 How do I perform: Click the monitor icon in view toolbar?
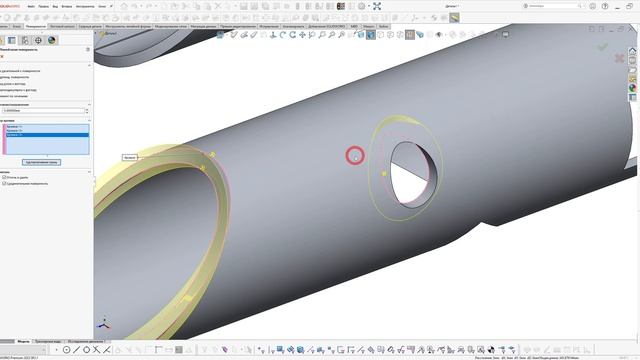[506, 35]
